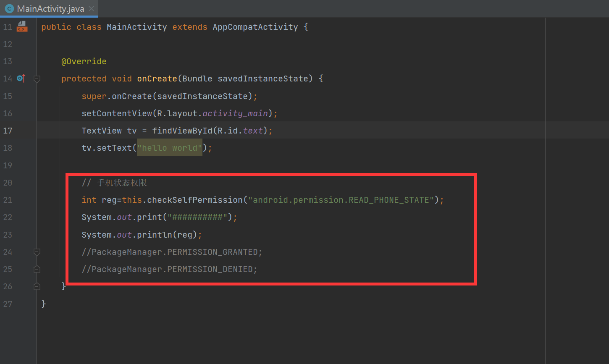Click line number 21 in the gutter
609x364 pixels.
point(8,200)
